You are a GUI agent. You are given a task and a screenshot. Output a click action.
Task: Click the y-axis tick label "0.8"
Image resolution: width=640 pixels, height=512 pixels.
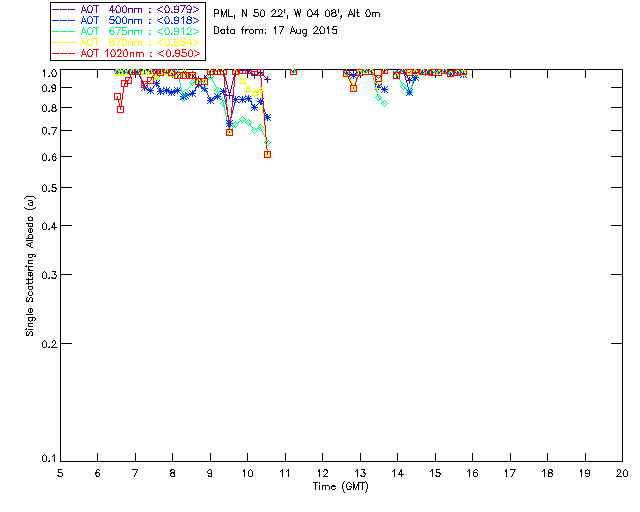coord(49,108)
